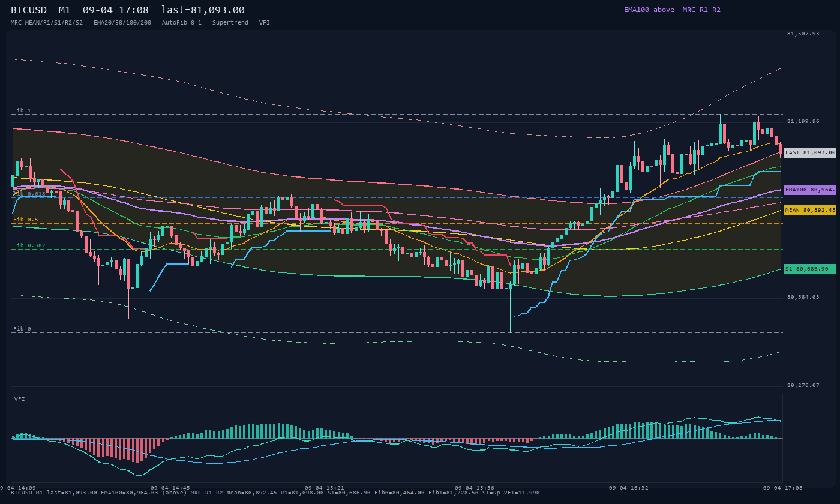
Task: Click the Fib 1 level label
Action: 22,110
